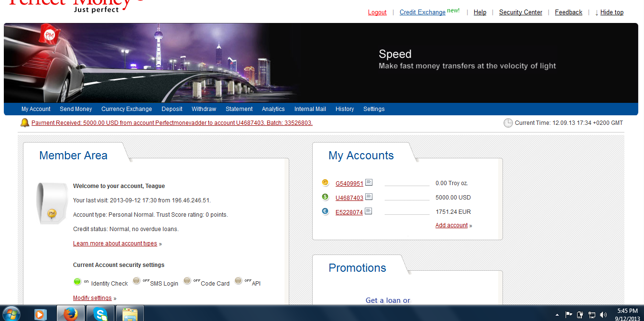Go to Security Center link

point(521,12)
